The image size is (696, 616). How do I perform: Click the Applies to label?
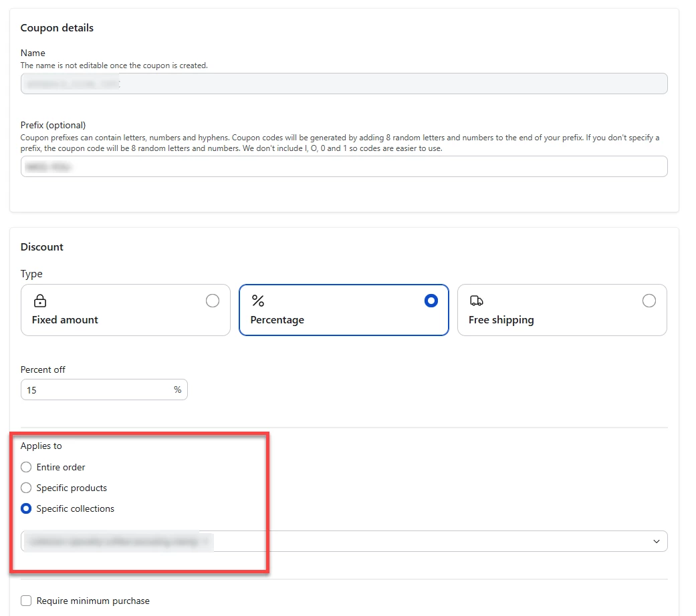[41, 446]
